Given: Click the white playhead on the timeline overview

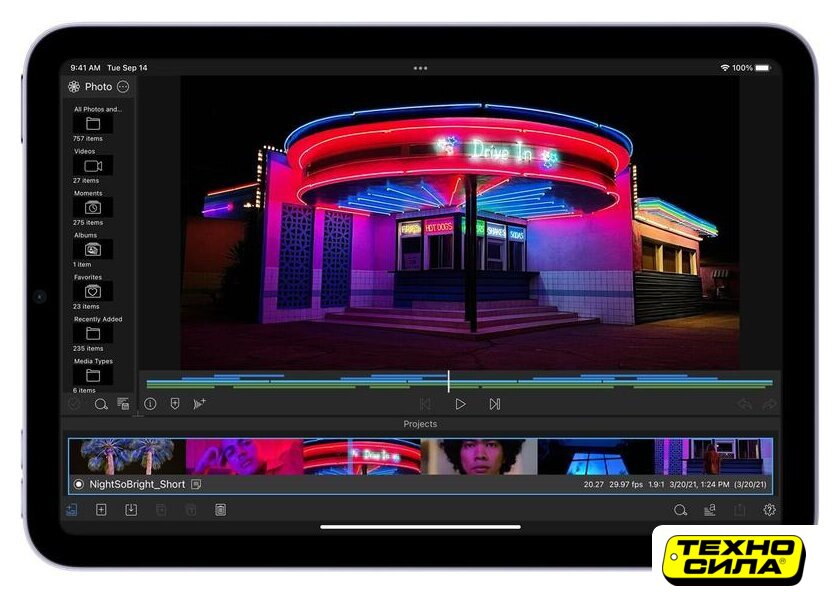Looking at the screenshot, I should click(448, 381).
